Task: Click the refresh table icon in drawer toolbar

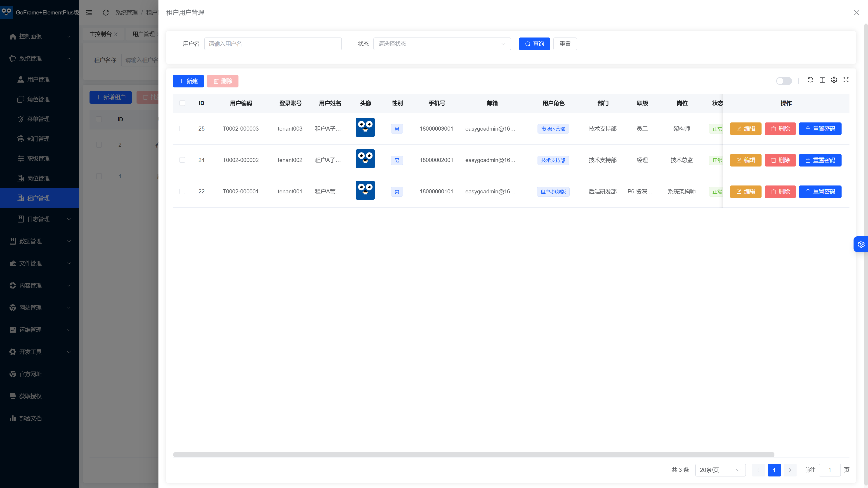Action: [x=810, y=80]
